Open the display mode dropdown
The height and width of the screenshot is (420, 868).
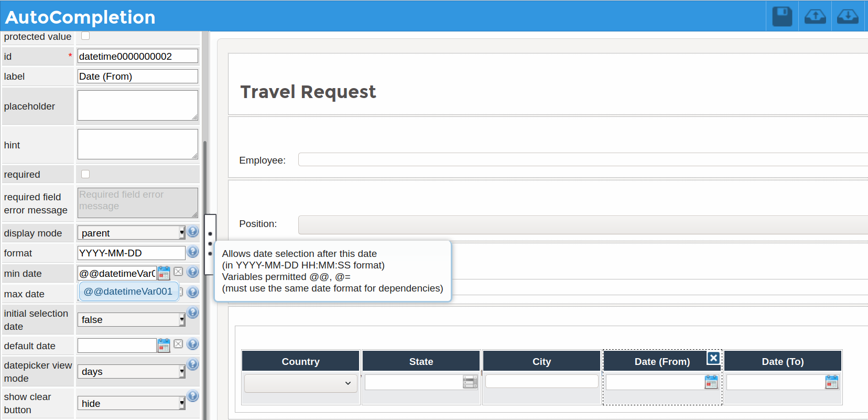131,233
